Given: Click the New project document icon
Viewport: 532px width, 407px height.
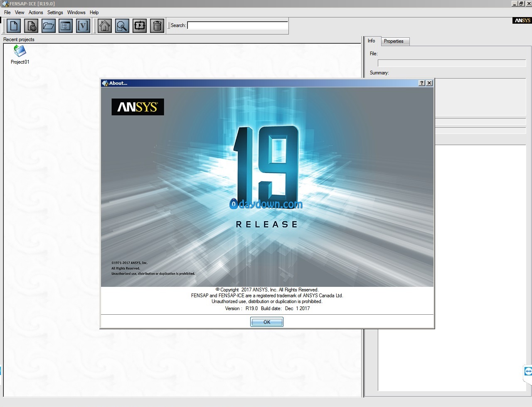Looking at the screenshot, I should point(14,26).
